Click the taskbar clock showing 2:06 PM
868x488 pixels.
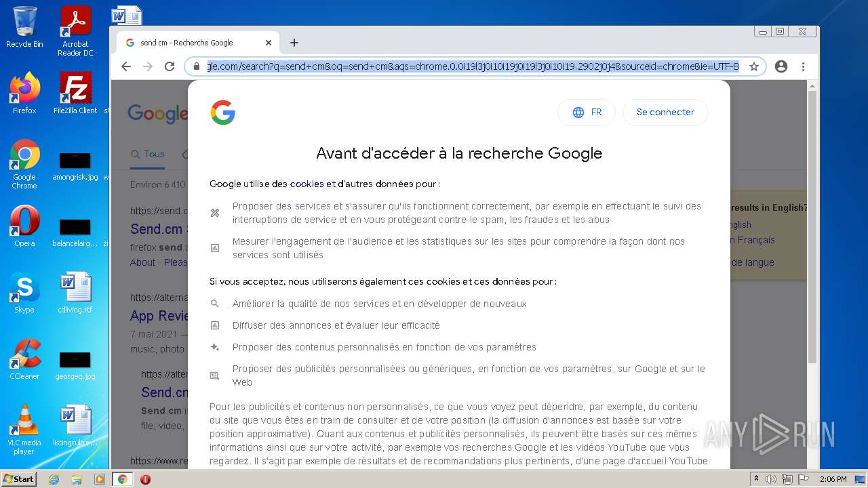pyautogui.click(x=833, y=479)
